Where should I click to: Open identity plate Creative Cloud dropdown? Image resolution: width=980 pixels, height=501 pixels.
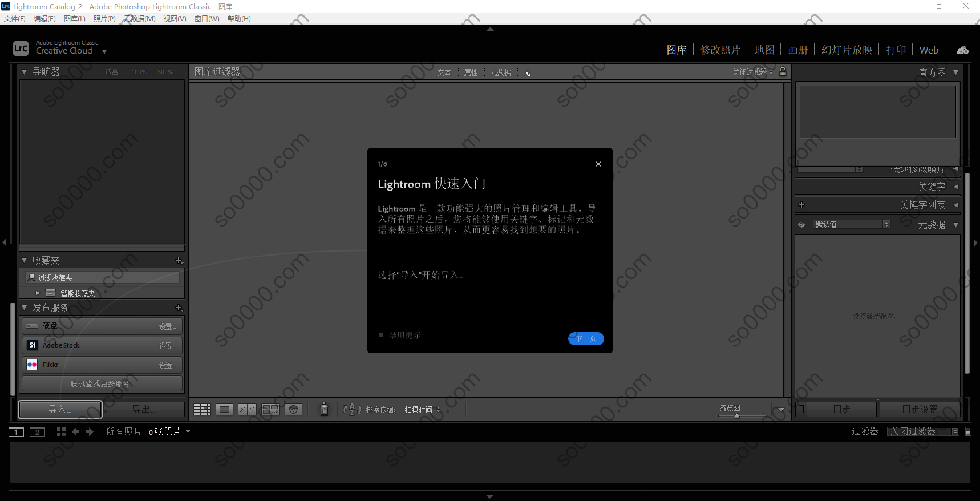coord(104,51)
